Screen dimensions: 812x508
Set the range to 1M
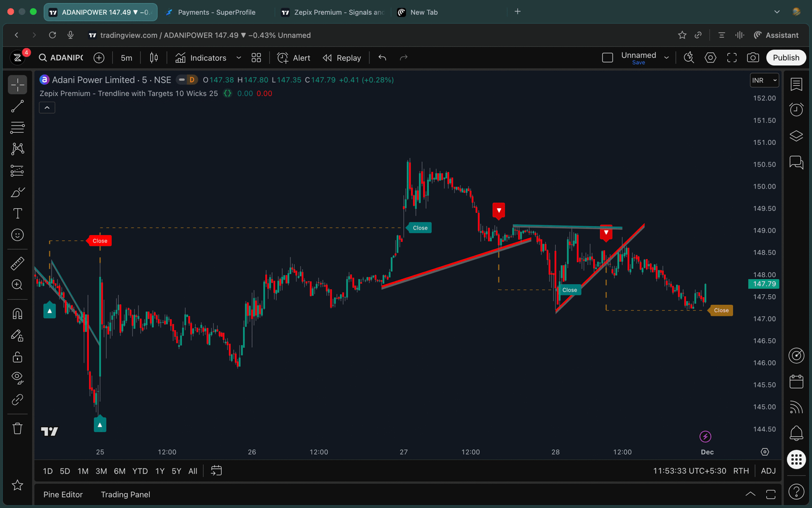click(x=83, y=471)
